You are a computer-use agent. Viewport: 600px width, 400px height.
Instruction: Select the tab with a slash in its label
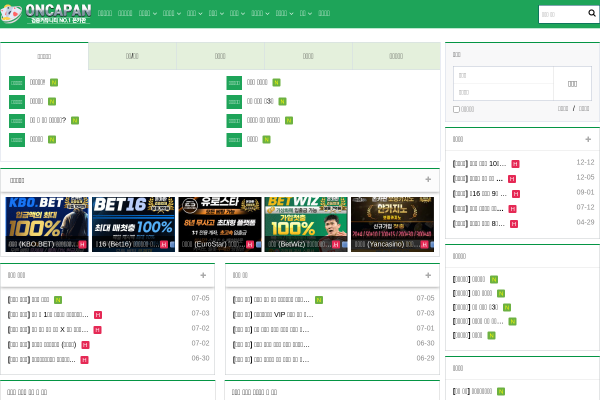pyautogui.click(x=132, y=56)
